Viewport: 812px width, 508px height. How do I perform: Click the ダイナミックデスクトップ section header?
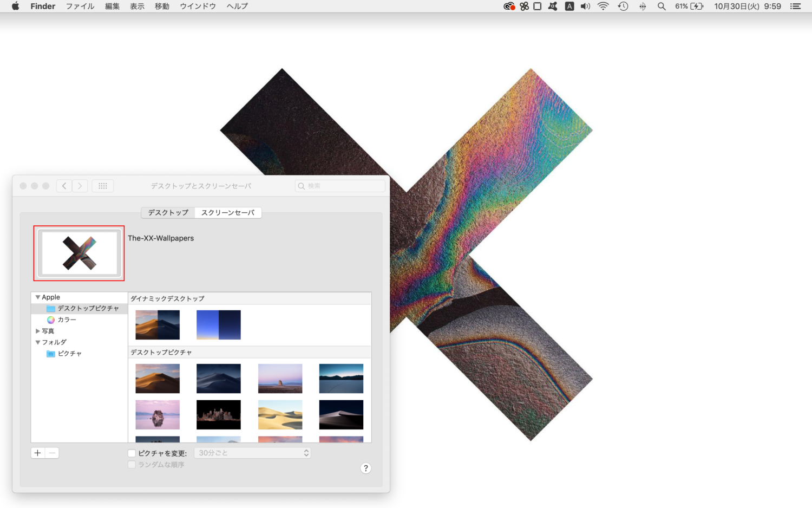tap(168, 298)
